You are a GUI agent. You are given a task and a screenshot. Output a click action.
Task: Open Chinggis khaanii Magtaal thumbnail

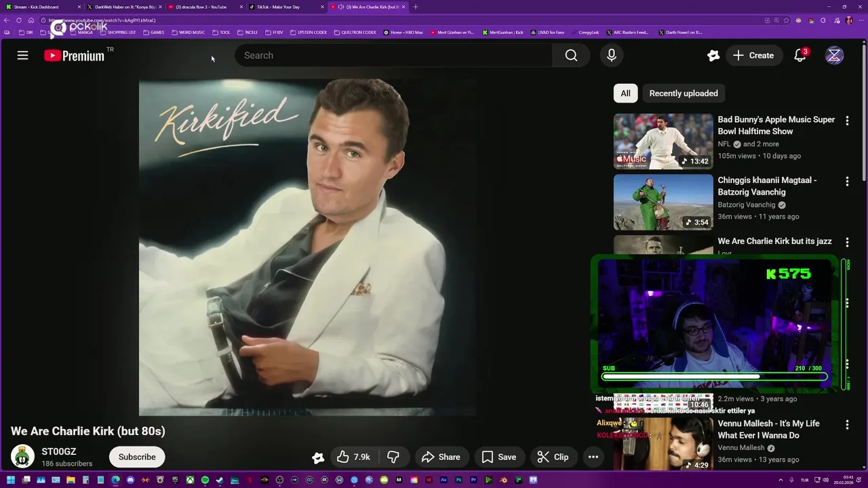pyautogui.click(x=663, y=202)
